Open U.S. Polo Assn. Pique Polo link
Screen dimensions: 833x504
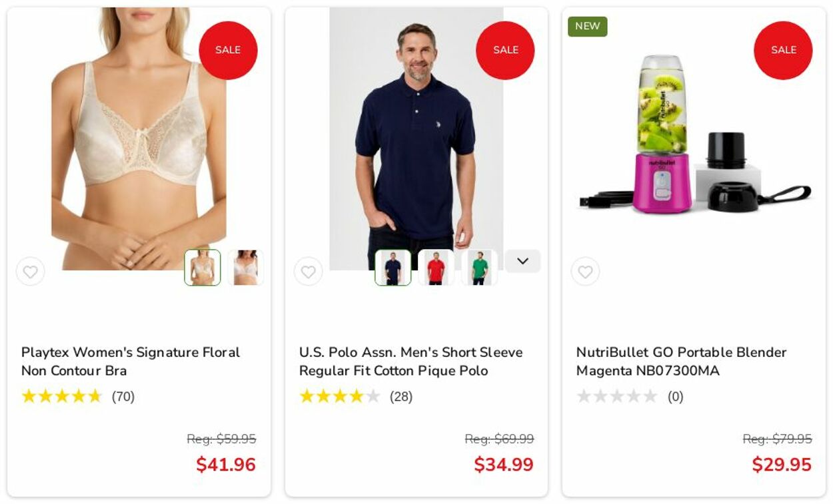[x=411, y=362]
